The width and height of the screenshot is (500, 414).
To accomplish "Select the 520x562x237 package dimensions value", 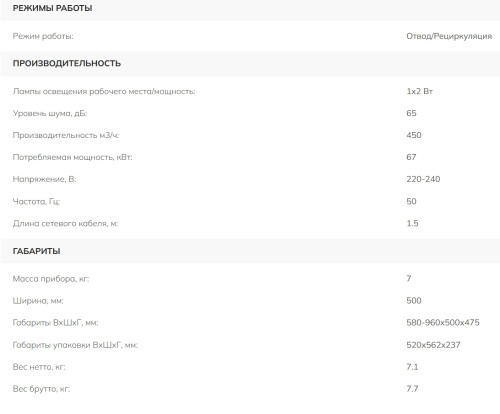I will coord(433,345).
